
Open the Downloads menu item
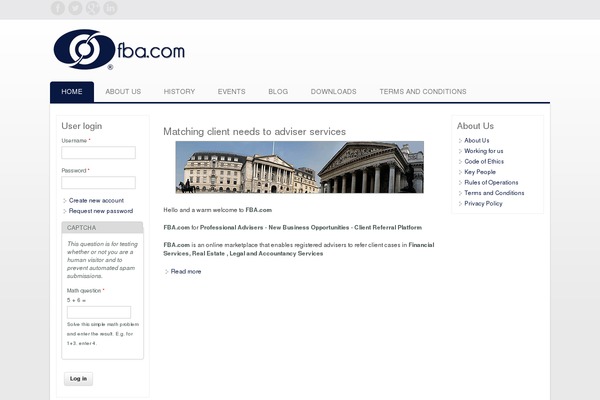coord(334,92)
